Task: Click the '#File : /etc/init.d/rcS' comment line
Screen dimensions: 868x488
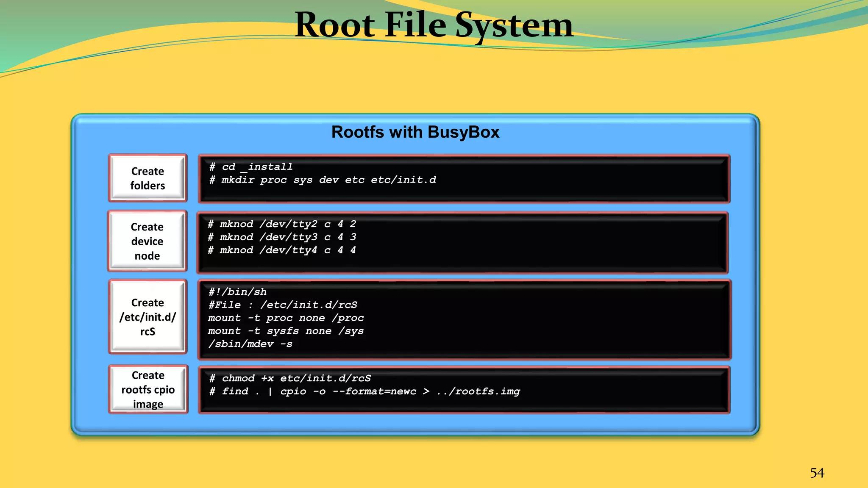Action: tap(283, 305)
